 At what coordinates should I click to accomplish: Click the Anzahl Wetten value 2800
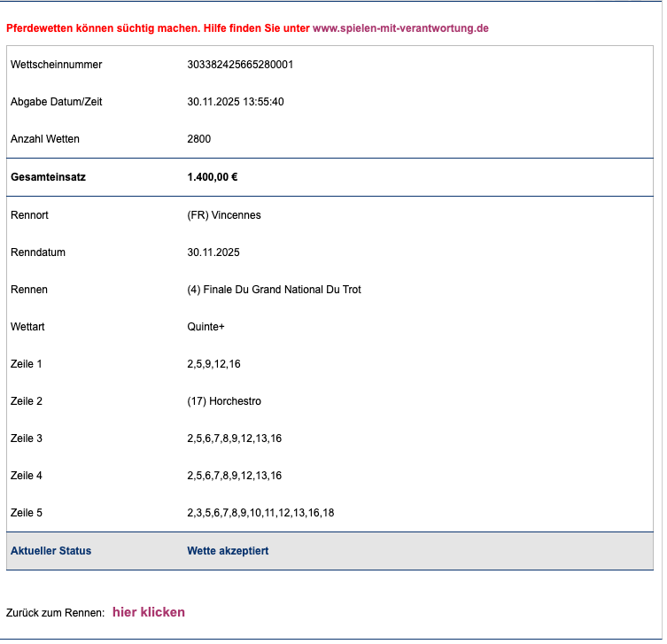tap(199, 139)
